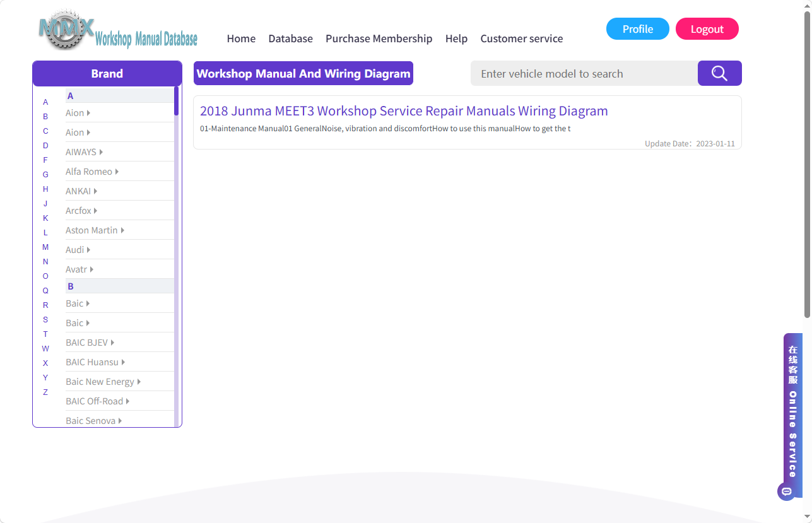Click the Brand panel header

tap(107, 73)
